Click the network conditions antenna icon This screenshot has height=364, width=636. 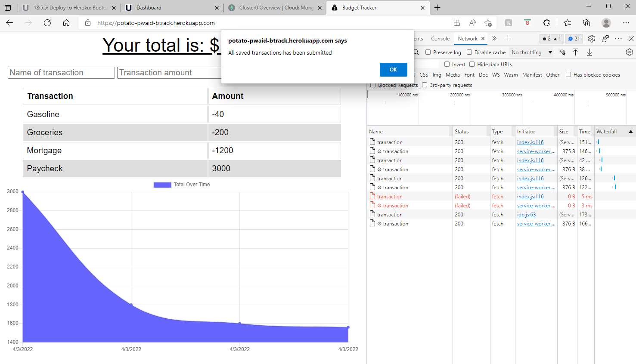562,52
